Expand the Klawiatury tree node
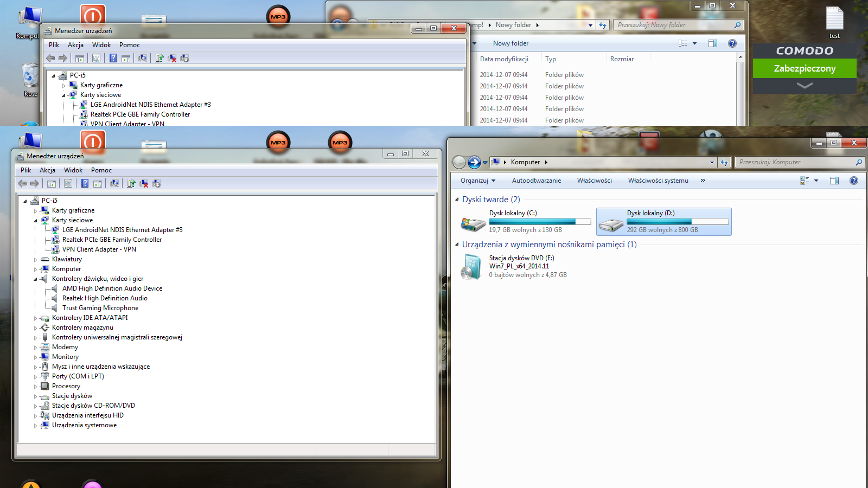 coord(36,260)
